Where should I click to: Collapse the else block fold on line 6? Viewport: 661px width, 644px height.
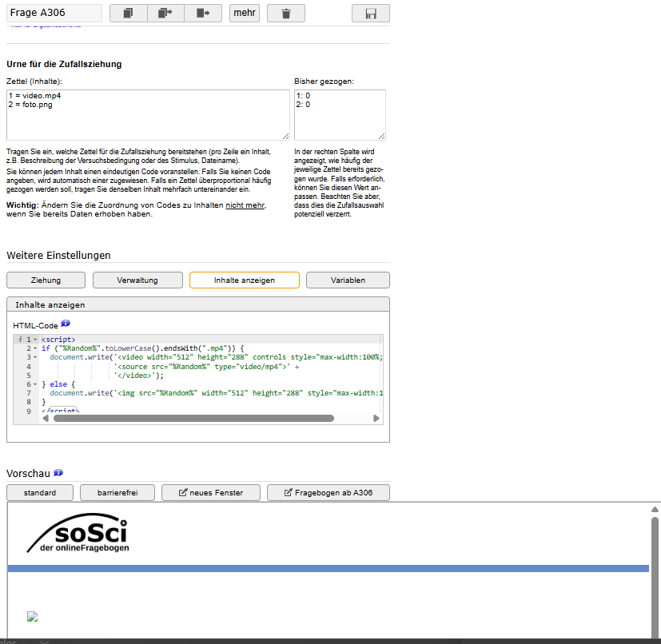coord(36,384)
